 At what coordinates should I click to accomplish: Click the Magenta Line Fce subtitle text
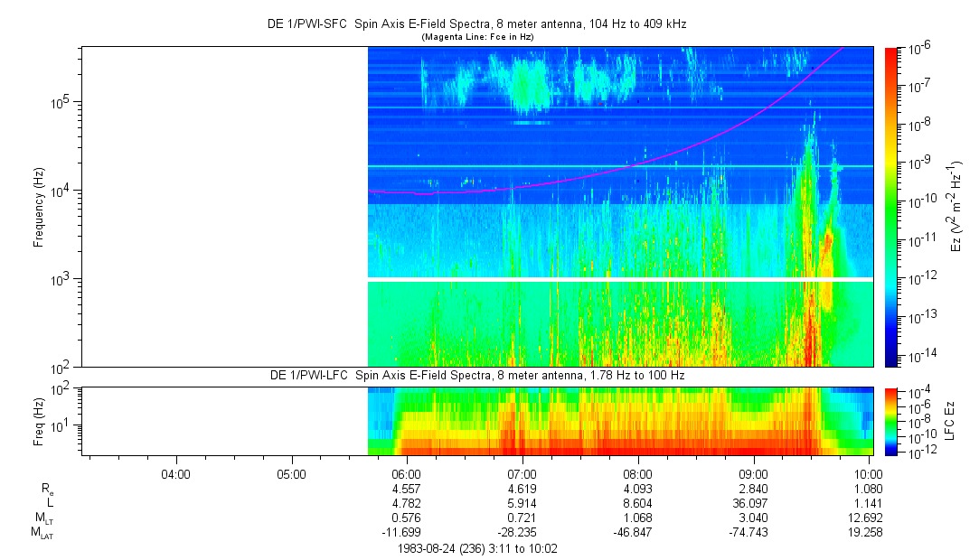coord(477,36)
